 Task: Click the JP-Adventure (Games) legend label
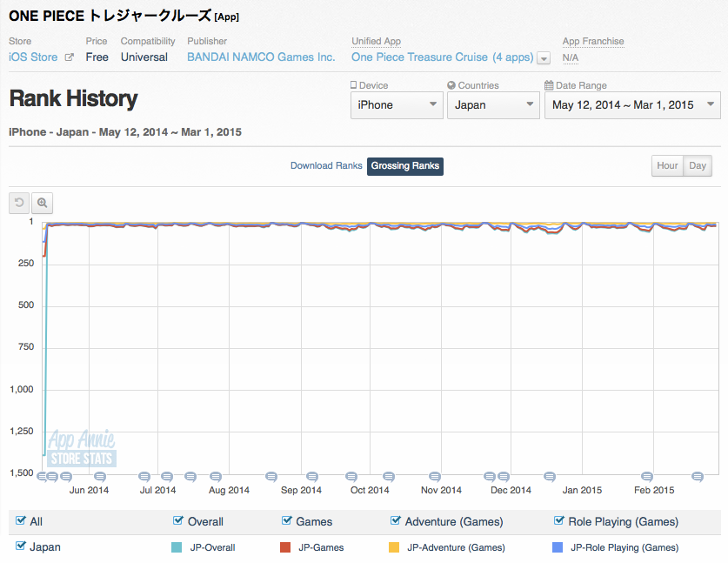456,547
